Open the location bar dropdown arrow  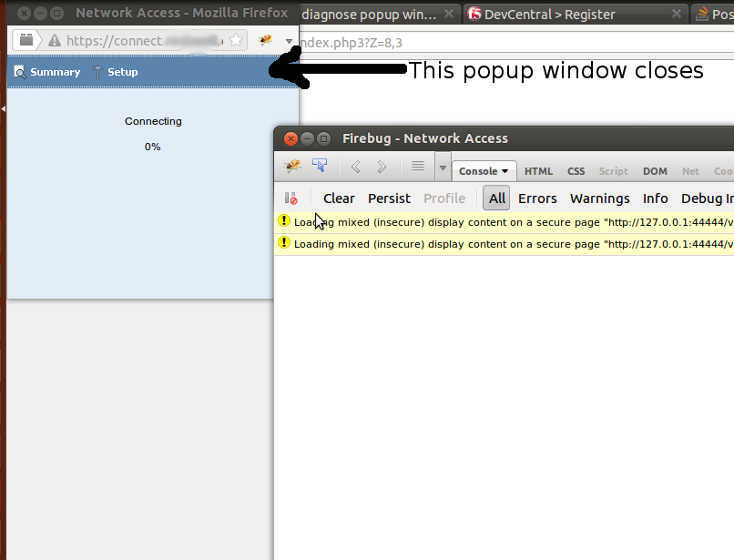[289, 40]
